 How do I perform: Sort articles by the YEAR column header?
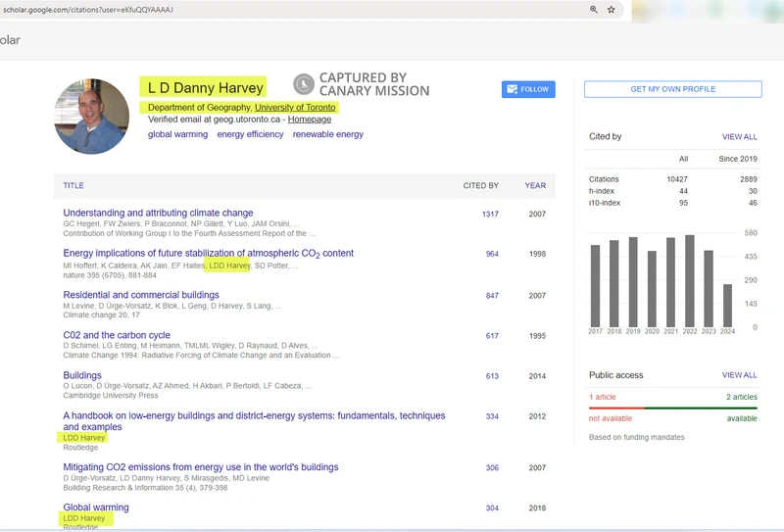535,185
